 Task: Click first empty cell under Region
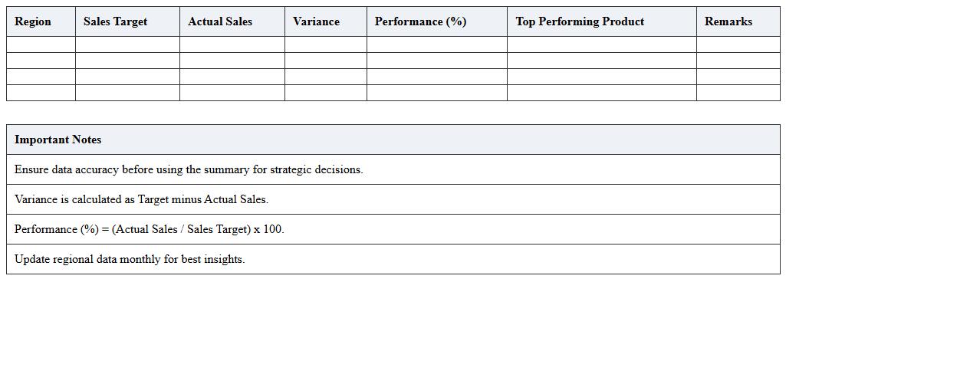(41, 44)
